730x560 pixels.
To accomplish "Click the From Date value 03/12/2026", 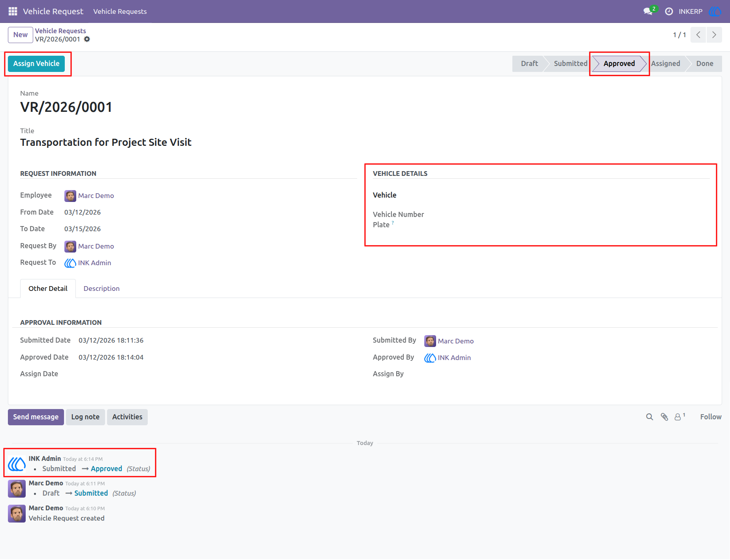I will pyautogui.click(x=83, y=212).
